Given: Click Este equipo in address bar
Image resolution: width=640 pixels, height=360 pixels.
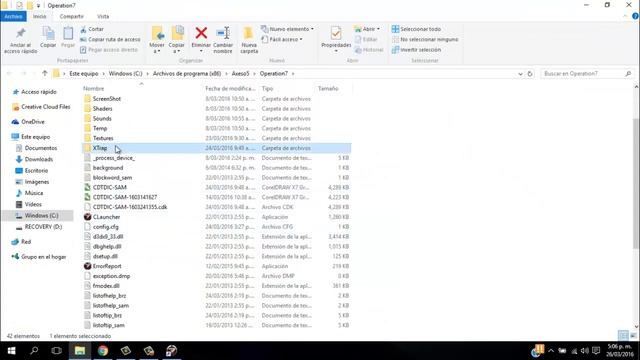Looking at the screenshot, I should coord(84,74).
